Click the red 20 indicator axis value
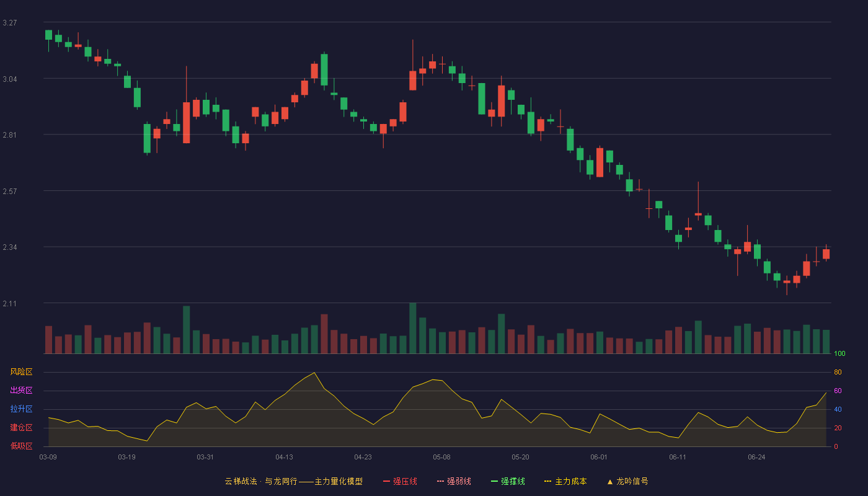The width and height of the screenshot is (868, 496). [838, 428]
